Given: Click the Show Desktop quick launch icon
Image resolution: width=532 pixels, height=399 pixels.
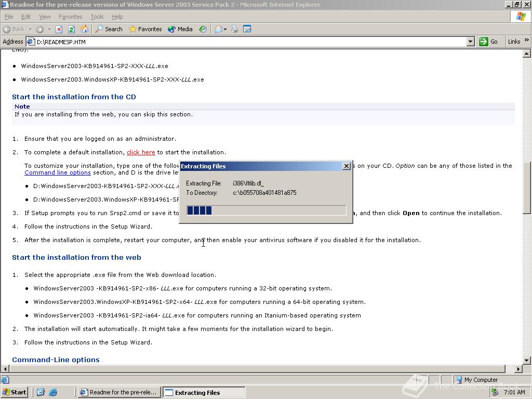Looking at the screenshot, I should (x=41, y=392).
